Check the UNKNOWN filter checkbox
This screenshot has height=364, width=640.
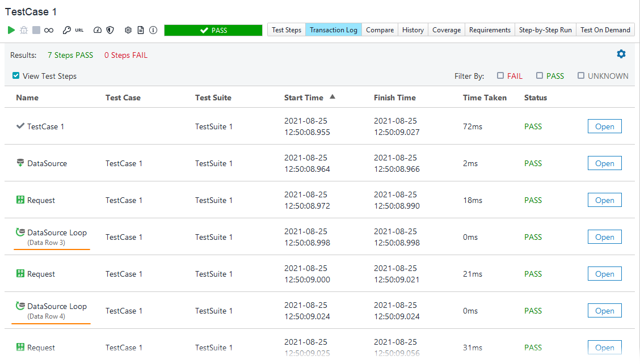click(x=581, y=75)
